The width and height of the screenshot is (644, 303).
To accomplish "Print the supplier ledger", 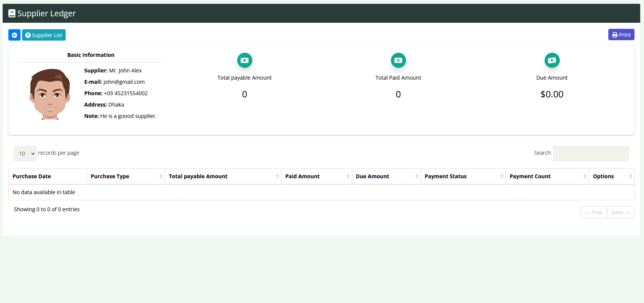I will [621, 35].
